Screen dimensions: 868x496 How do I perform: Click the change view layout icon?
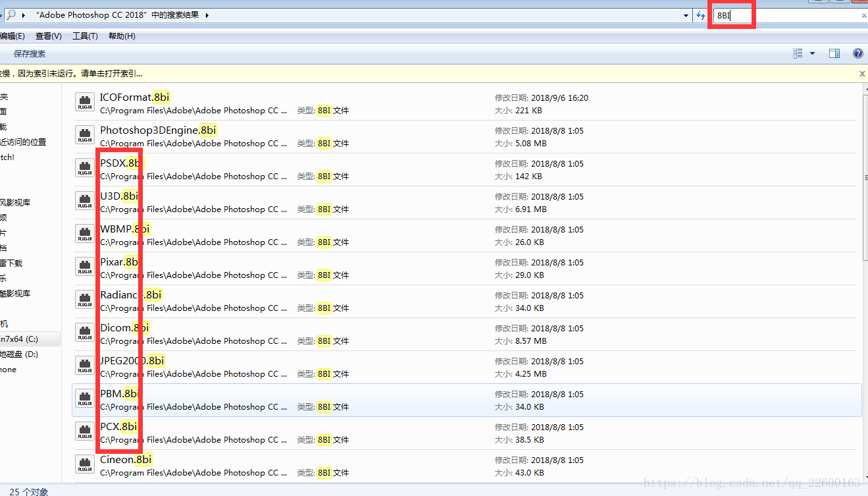click(798, 53)
